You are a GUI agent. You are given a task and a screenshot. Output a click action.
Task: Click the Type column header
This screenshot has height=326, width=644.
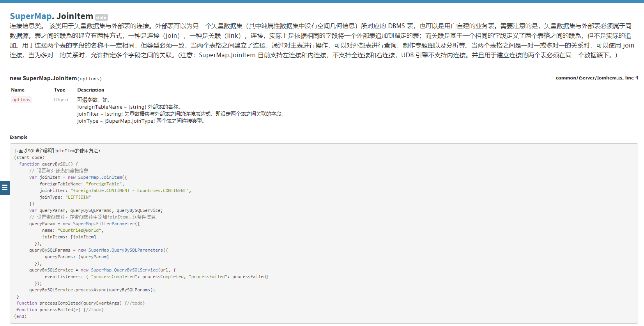click(x=60, y=90)
